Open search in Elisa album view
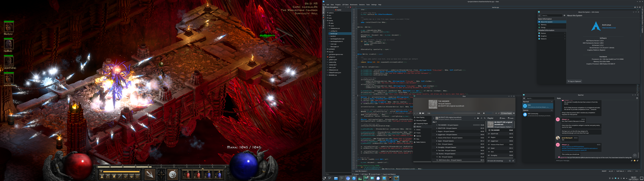 click(485, 118)
